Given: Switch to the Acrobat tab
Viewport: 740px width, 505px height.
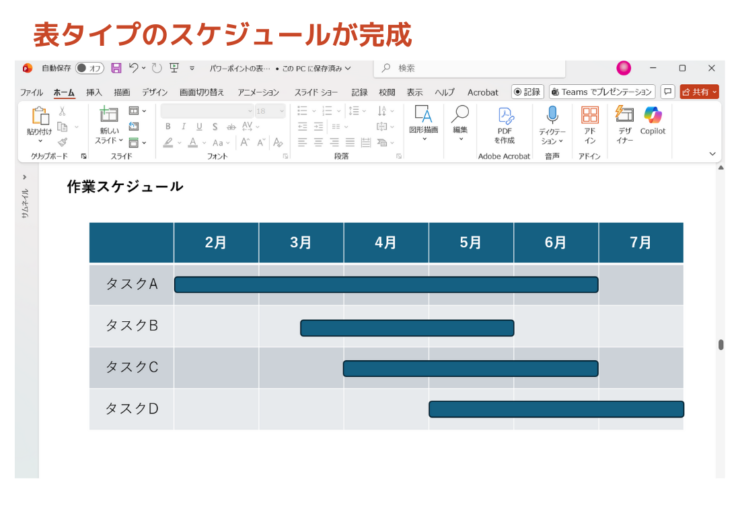Looking at the screenshot, I should tap(482, 92).
